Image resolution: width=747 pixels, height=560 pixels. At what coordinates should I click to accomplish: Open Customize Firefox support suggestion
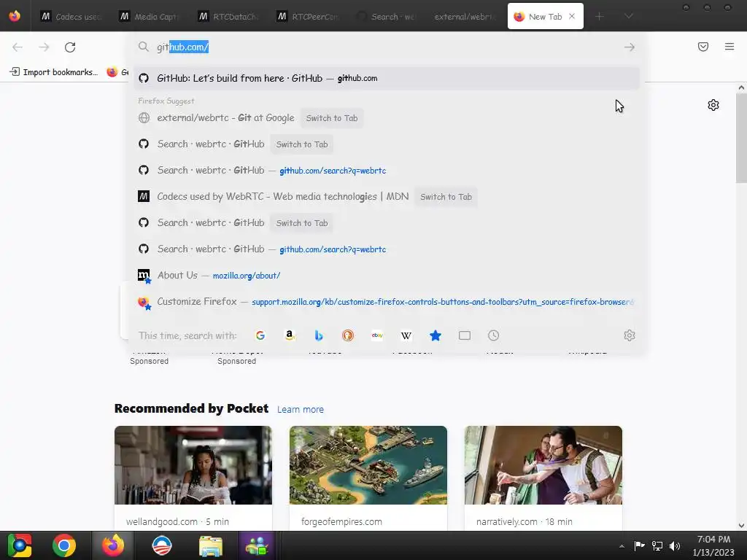387,301
